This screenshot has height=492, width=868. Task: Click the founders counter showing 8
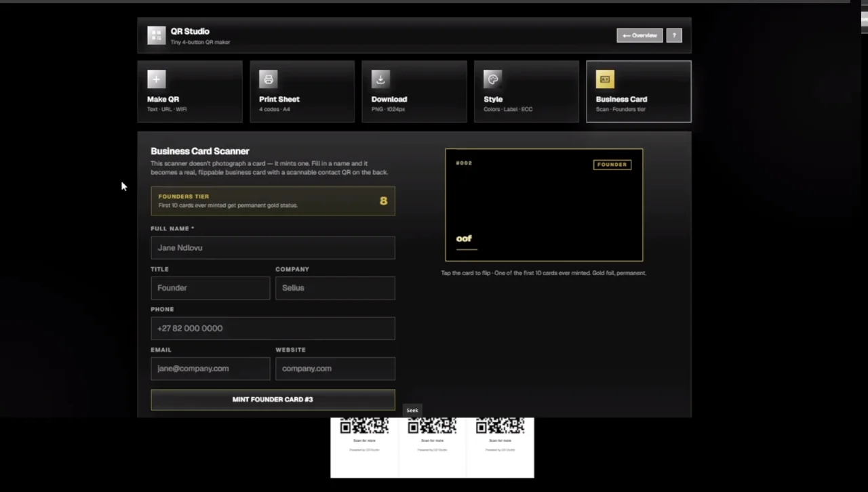tap(384, 201)
